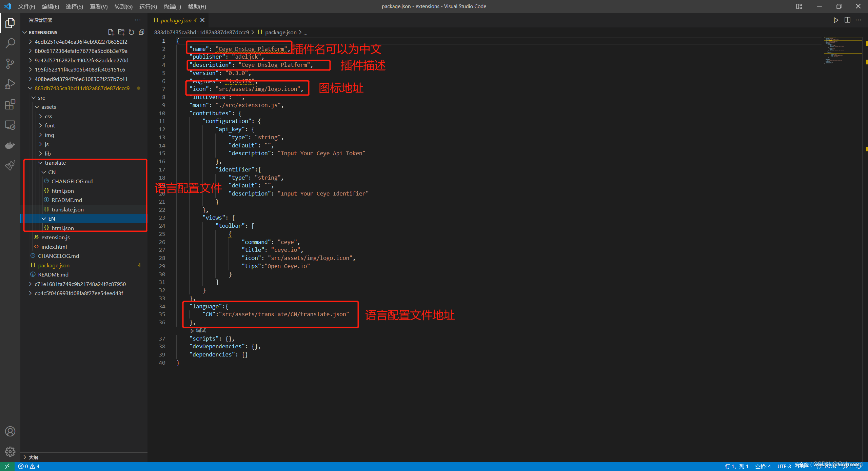Open the Extensions view icon
The width and height of the screenshot is (868, 471).
coord(10,104)
